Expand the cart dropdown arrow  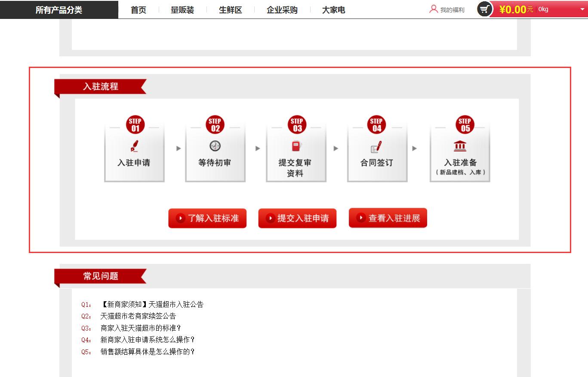coord(582,9)
